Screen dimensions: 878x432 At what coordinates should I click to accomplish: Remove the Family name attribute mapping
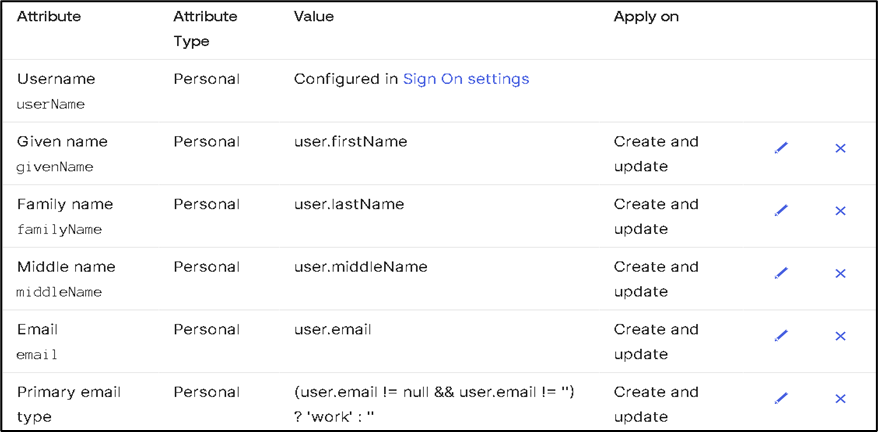pyautogui.click(x=840, y=211)
